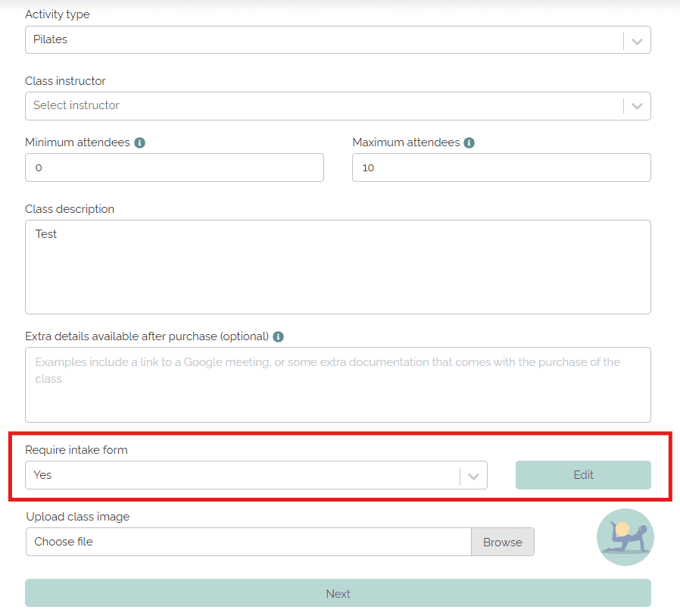Open the Class instructor dropdown arrow

637,106
